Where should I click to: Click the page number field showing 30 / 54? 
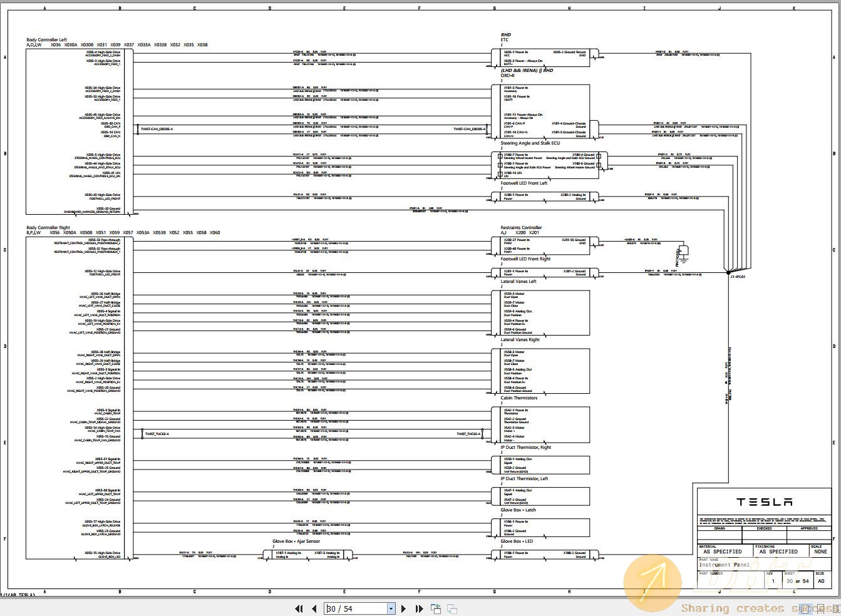click(x=356, y=608)
